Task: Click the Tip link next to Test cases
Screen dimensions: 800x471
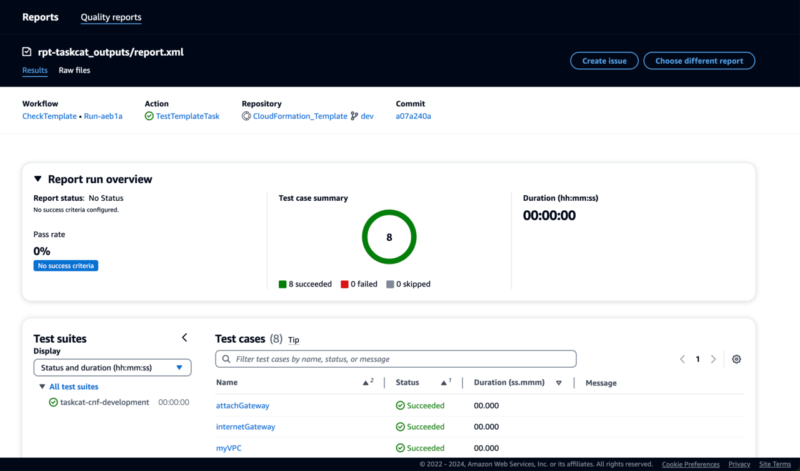Action: pyautogui.click(x=293, y=340)
